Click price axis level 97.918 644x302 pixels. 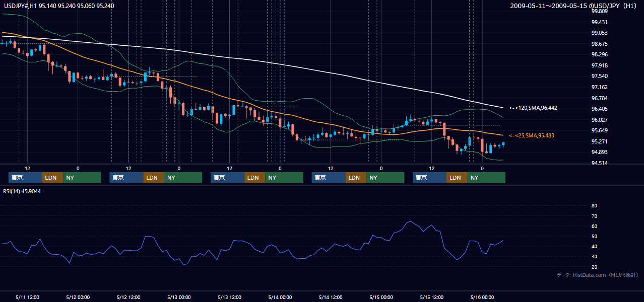click(600, 65)
